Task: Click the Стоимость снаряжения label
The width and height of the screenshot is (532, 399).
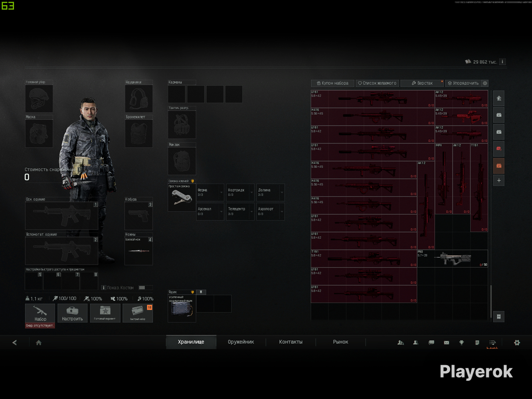Action: [50, 170]
